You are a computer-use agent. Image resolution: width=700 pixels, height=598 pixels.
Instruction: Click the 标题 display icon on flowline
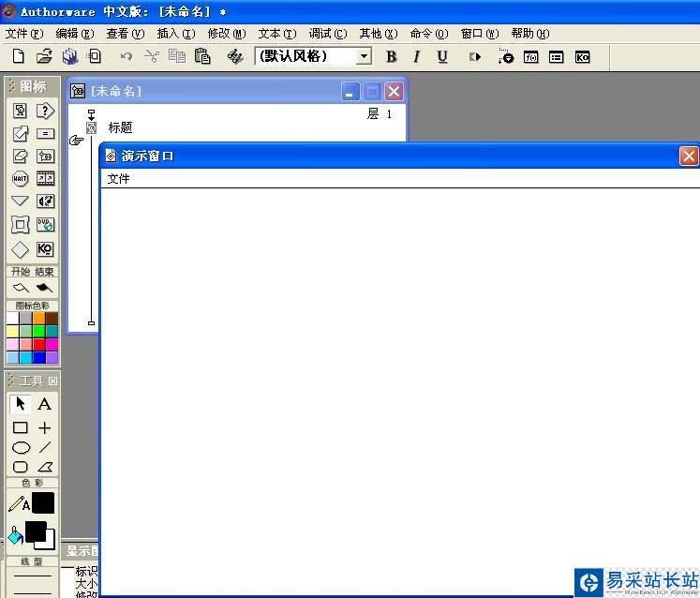click(92, 128)
